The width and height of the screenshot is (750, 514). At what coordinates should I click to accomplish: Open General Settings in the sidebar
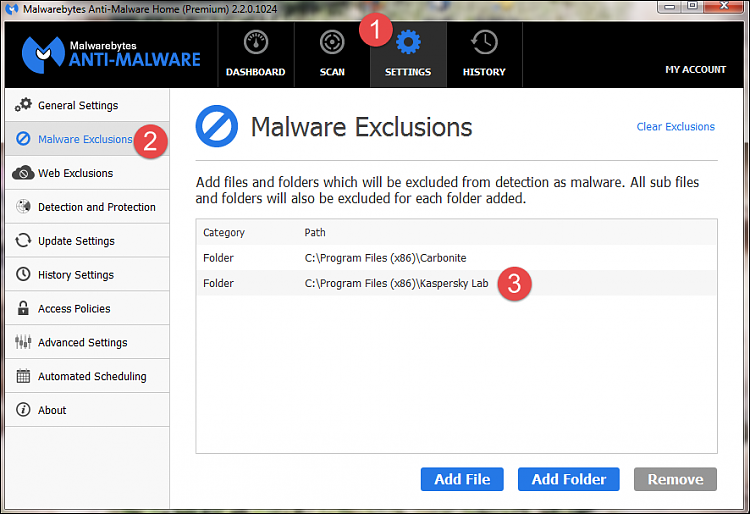click(x=87, y=105)
